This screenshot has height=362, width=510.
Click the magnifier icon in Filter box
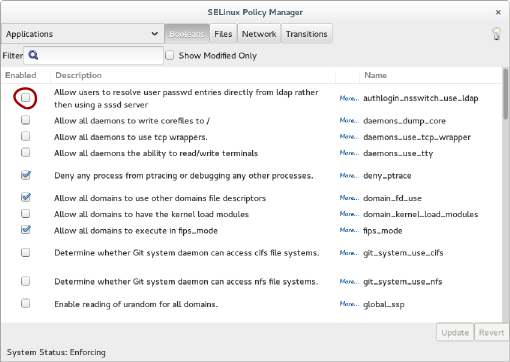point(33,55)
